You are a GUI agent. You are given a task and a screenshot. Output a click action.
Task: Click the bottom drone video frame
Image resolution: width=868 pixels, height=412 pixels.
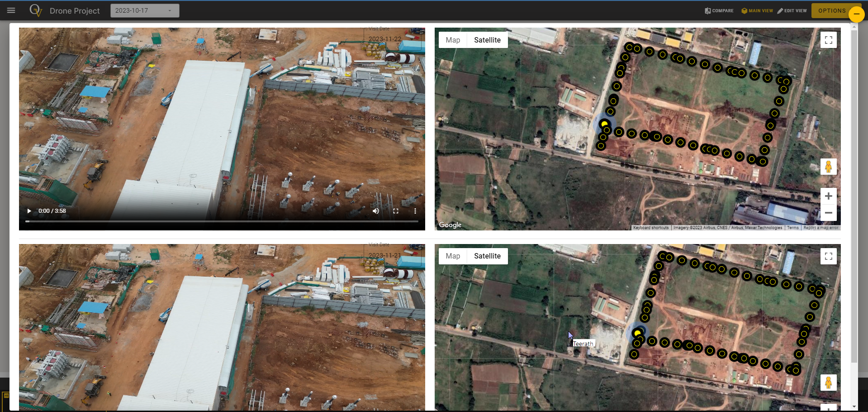[x=222, y=327]
